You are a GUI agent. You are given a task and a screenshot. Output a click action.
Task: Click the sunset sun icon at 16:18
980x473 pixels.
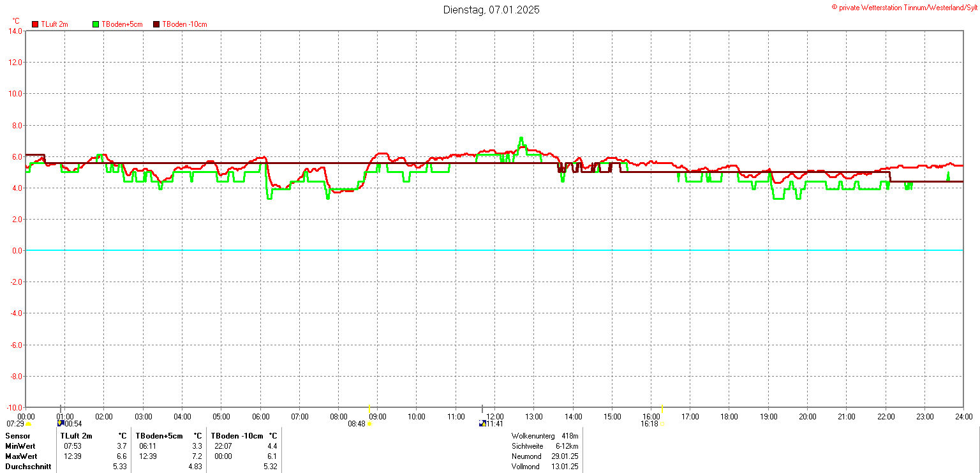pos(662,424)
